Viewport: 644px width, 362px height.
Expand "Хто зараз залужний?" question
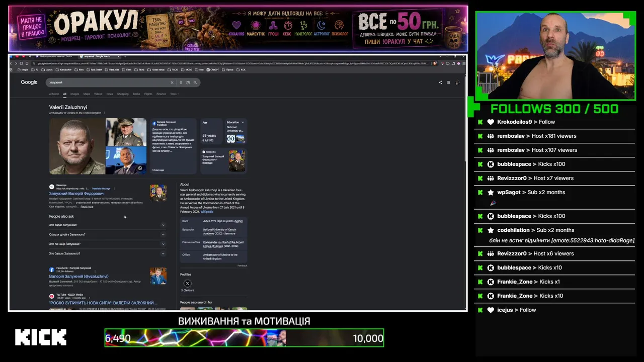(107, 225)
